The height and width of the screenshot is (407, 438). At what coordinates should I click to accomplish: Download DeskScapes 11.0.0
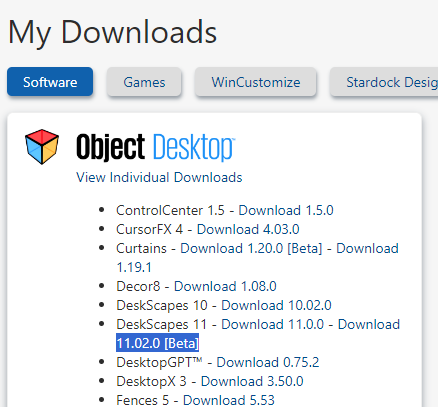click(272, 324)
